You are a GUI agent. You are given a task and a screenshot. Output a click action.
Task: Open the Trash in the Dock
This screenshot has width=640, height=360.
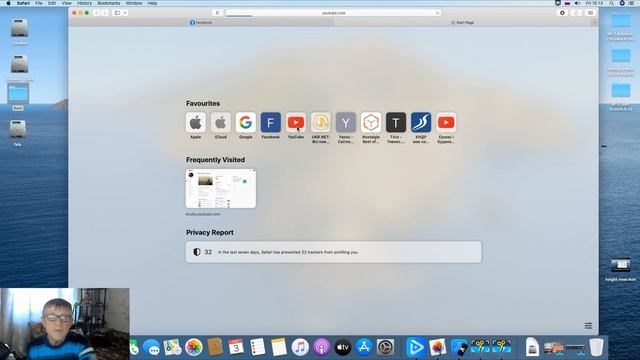point(596,347)
